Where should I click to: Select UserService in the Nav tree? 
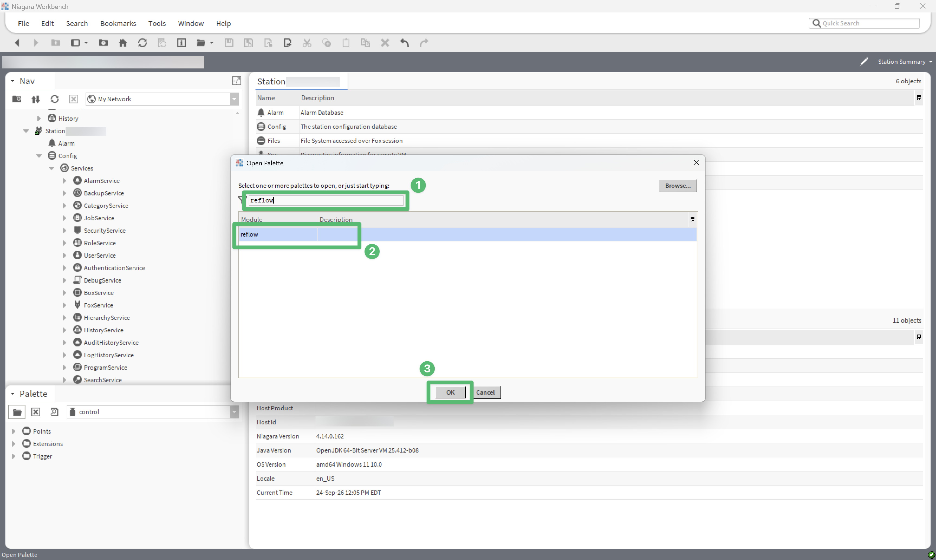[x=99, y=256]
